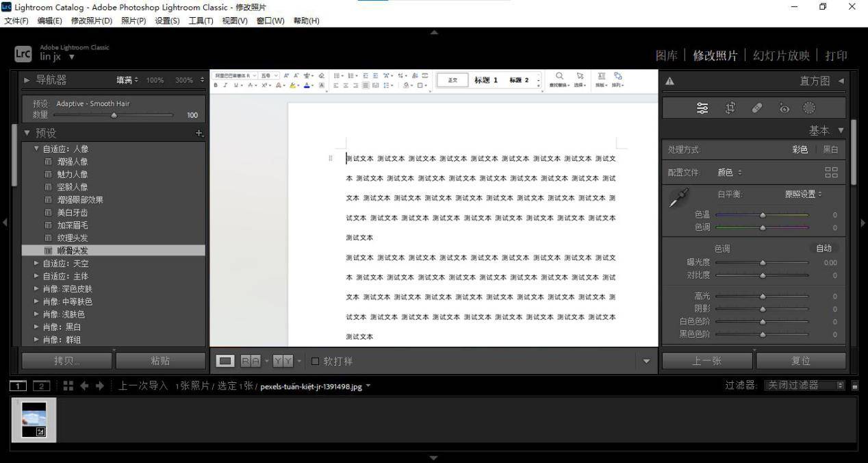
Task: Set navigator zoom to 100%
Action: coord(155,80)
